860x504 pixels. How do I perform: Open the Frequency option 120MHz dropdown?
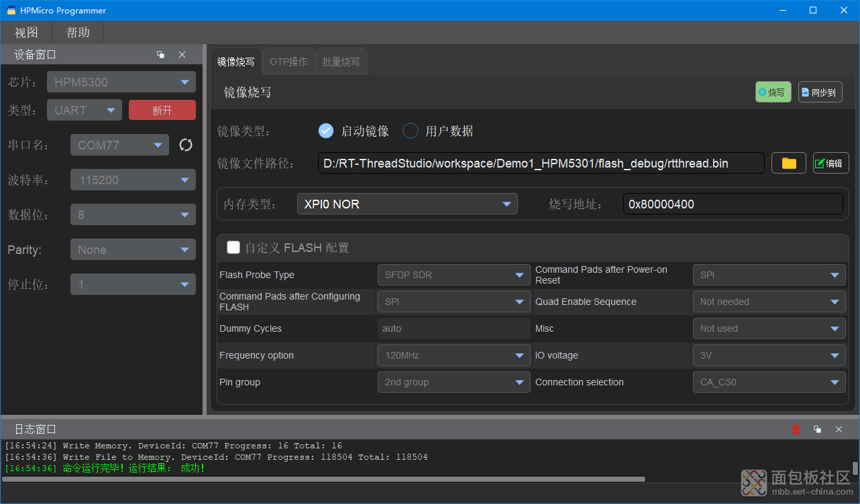pyautogui.click(x=454, y=355)
